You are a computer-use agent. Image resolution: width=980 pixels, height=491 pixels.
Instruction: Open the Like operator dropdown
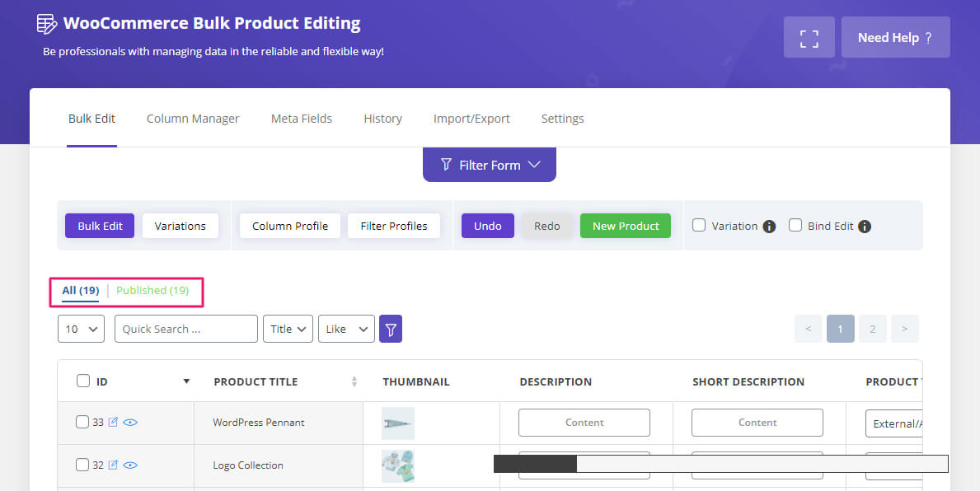(346, 329)
